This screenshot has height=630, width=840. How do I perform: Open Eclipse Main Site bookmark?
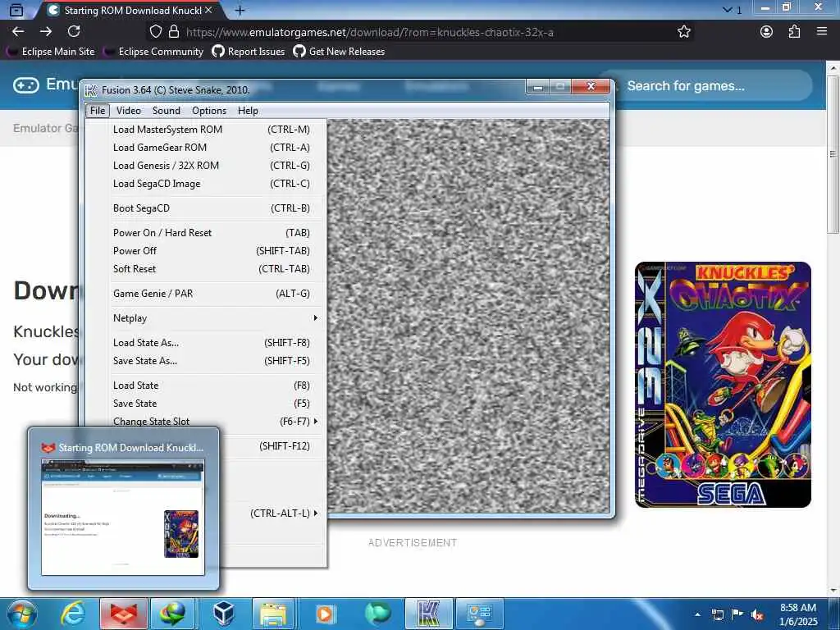pyautogui.click(x=51, y=52)
